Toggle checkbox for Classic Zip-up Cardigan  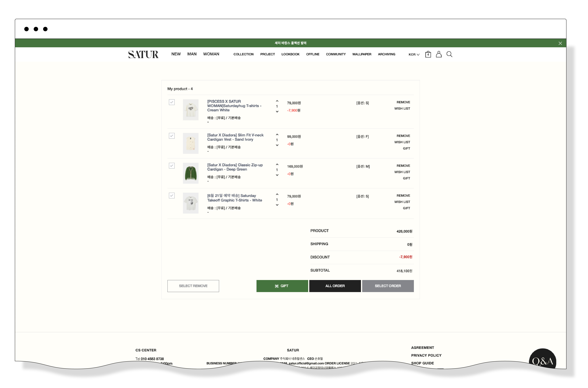pyautogui.click(x=172, y=166)
